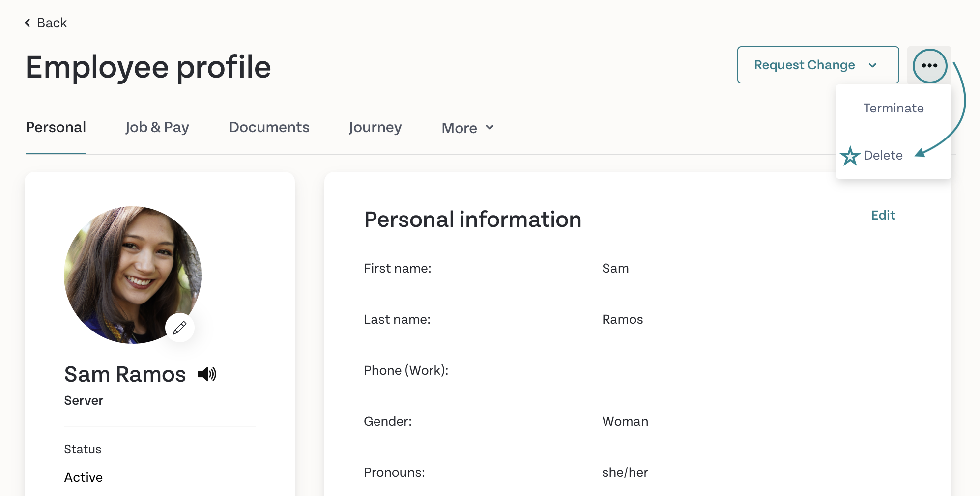
Task: Choose Delete from the actions menu
Action: click(883, 155)
